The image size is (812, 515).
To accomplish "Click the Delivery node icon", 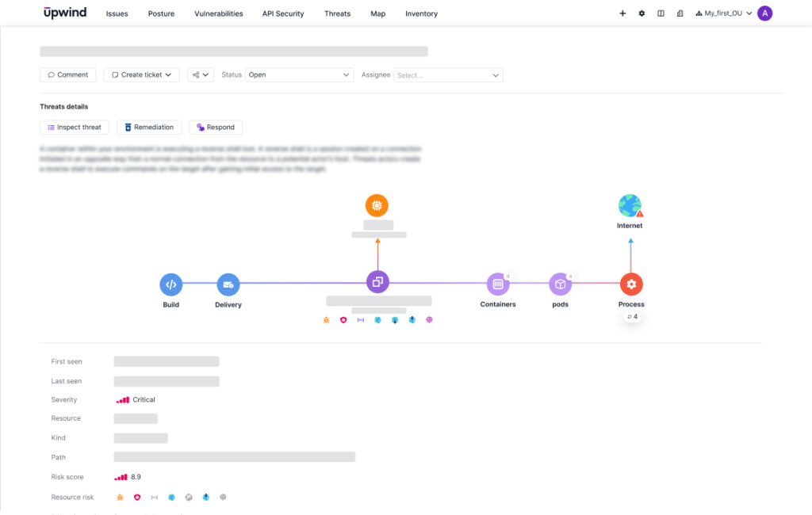I will 228,284.
